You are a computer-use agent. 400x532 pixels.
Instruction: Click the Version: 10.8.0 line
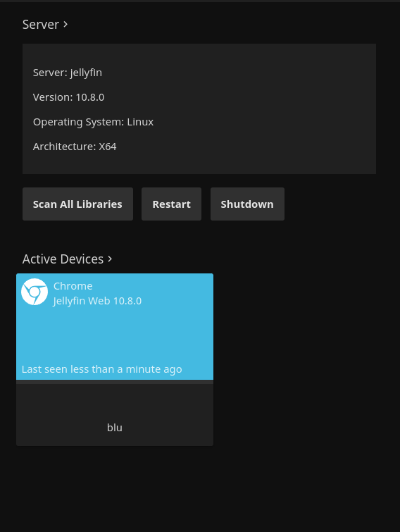tap(68, 97)
